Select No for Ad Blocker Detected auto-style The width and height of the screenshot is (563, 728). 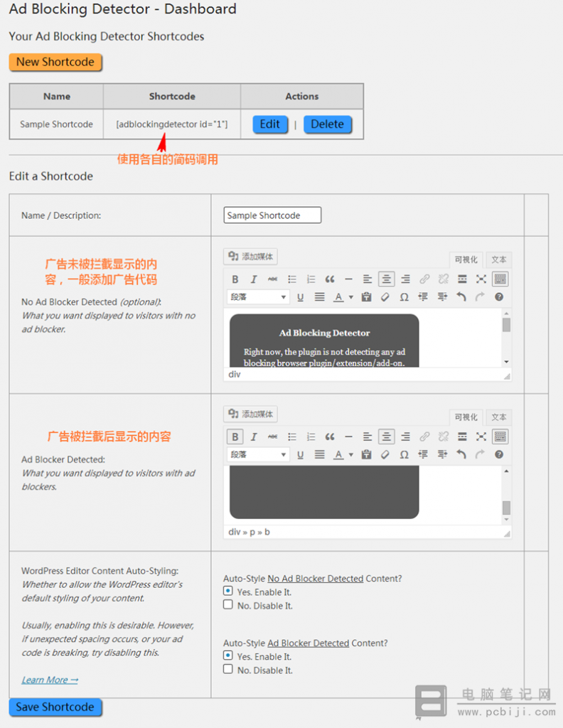[x=228, y=669]
